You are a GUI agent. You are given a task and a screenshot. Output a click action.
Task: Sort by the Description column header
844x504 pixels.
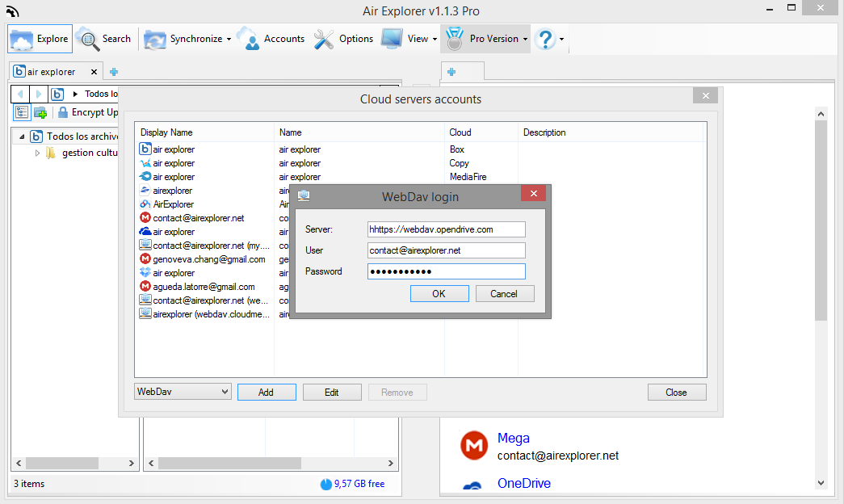[x=612, y=132]
